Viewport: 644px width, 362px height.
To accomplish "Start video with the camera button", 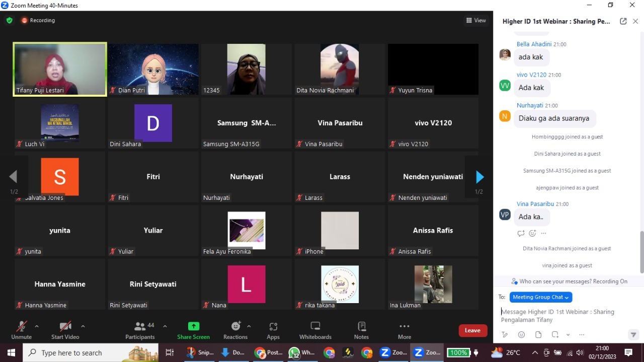I will click(x=65, y=330).
